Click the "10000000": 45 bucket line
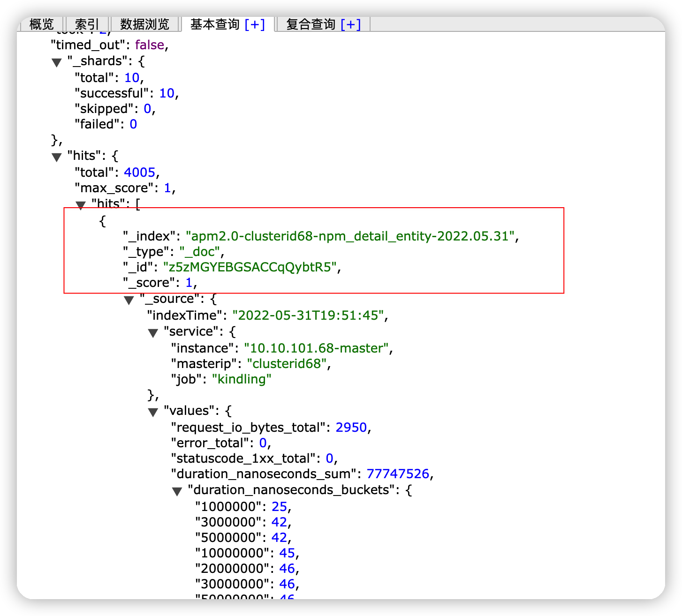 tap(247, 553)
